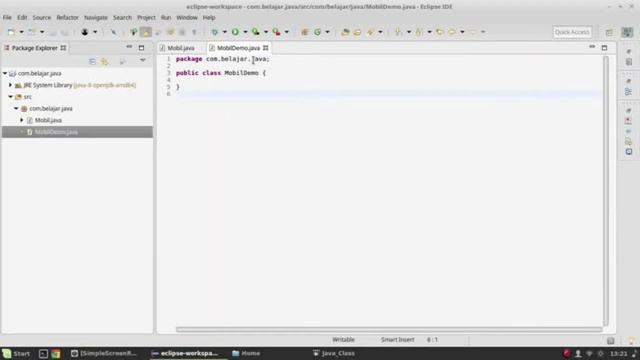Open the Run button dropdown arrow

245,32
